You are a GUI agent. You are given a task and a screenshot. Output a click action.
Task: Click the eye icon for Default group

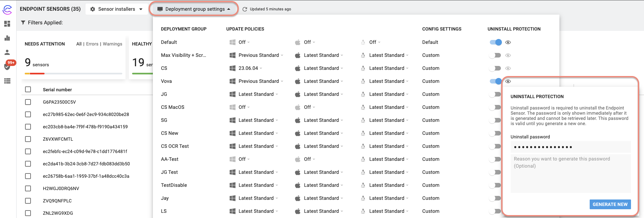click(508, 42)
